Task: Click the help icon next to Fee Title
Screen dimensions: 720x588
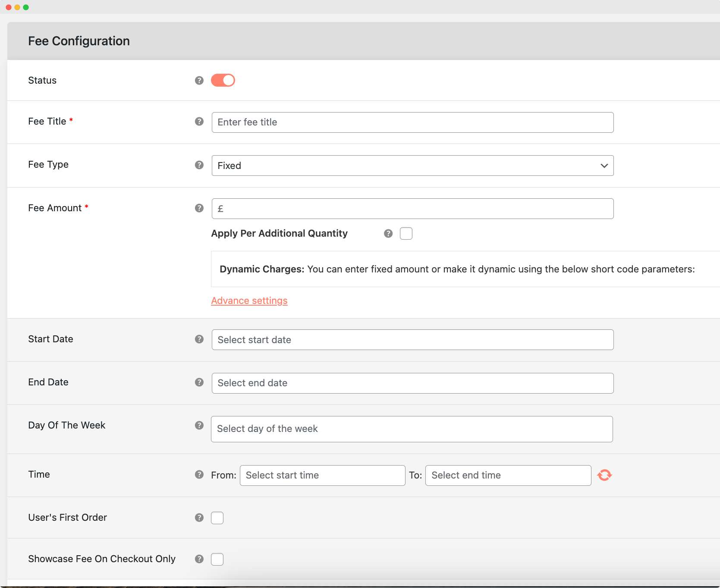Action: pyautogui.click(x=199, y=122)
